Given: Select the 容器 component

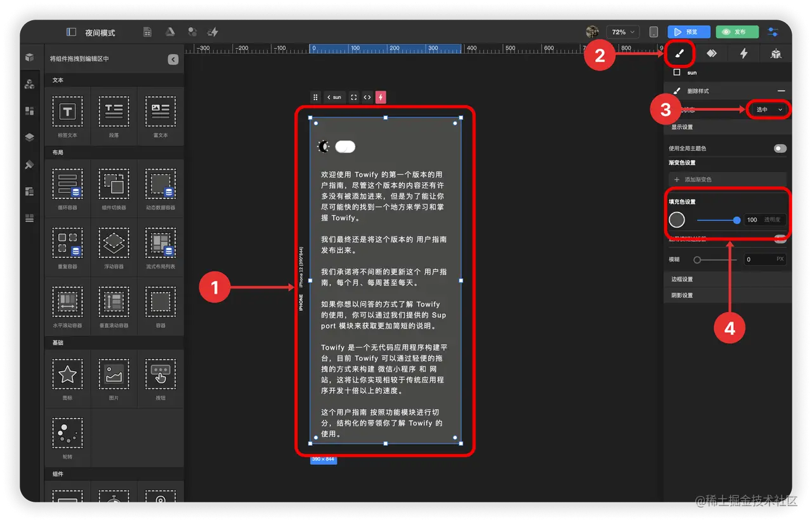Looking at the screenshot, I should [160, 305].
